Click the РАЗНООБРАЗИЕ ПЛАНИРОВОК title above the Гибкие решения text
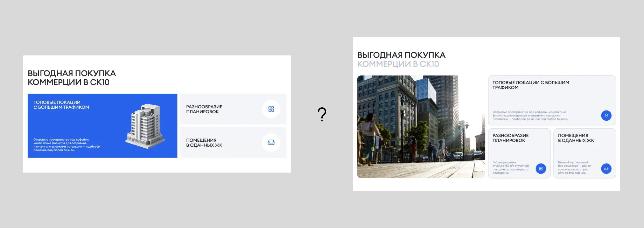This screenshot has width=644, height=228. (x=510, y=138)
